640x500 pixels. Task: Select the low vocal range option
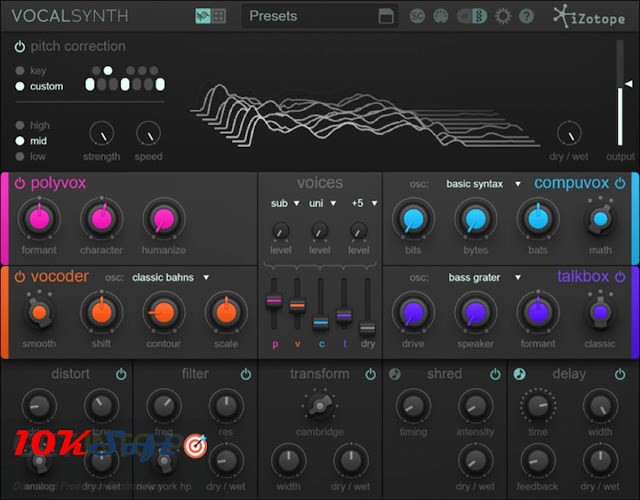[x=20, y=156]
